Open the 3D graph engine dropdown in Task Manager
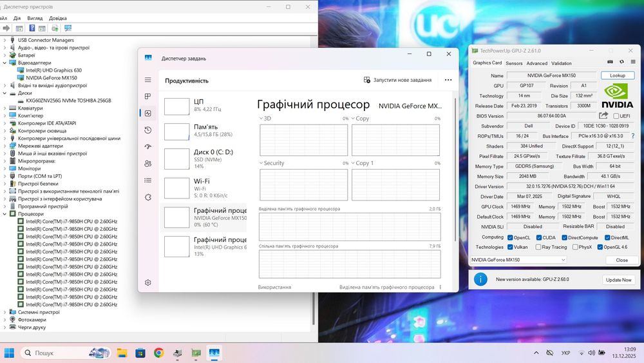The width and height of the screenshot is (644, 363). tap(261, 119)
